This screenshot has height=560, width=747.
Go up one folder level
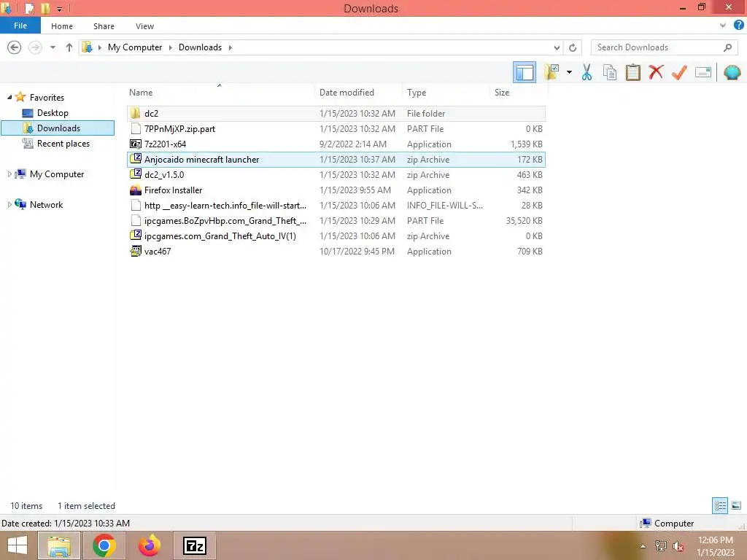click(x=69, y=47)
